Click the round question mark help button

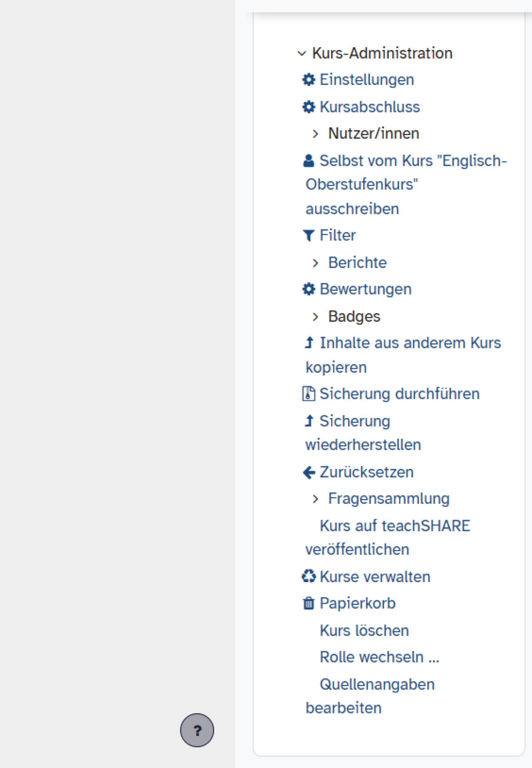(x=197, y=730)
